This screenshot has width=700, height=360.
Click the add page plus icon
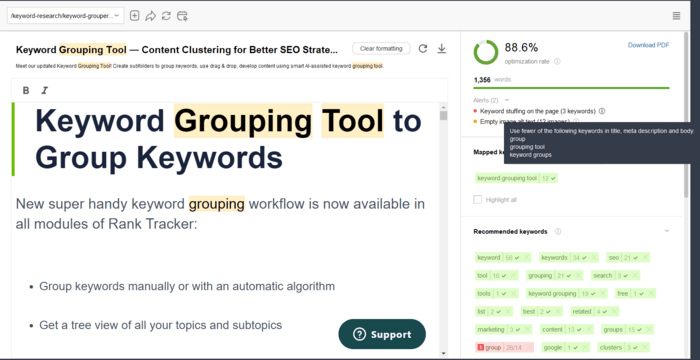click(134, 16)
